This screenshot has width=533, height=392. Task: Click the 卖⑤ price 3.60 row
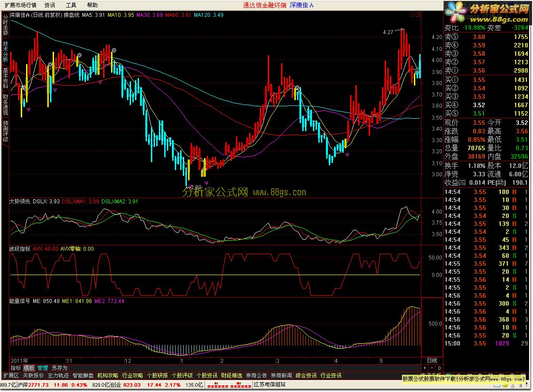(x=487, y=37)
